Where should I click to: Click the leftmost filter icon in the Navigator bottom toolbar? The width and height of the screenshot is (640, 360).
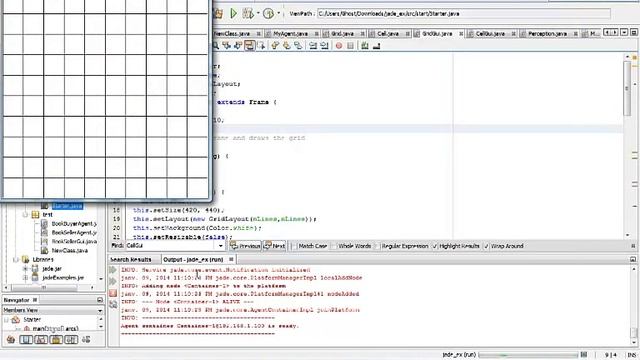[11, 340]
